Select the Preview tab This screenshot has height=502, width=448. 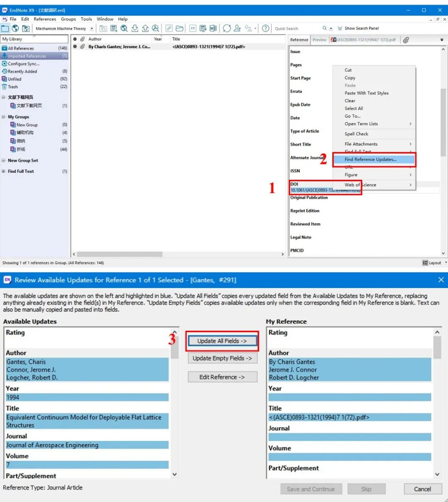coord(319,39)
